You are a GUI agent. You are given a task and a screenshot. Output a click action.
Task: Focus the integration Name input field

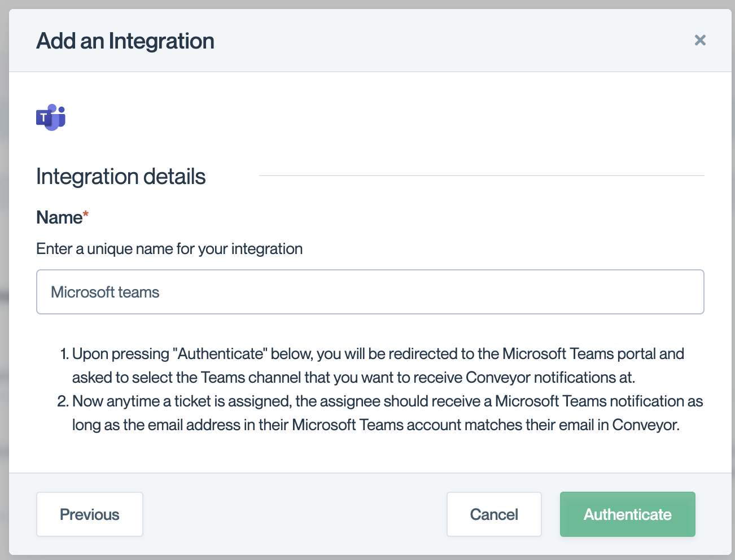click(370, 292)
